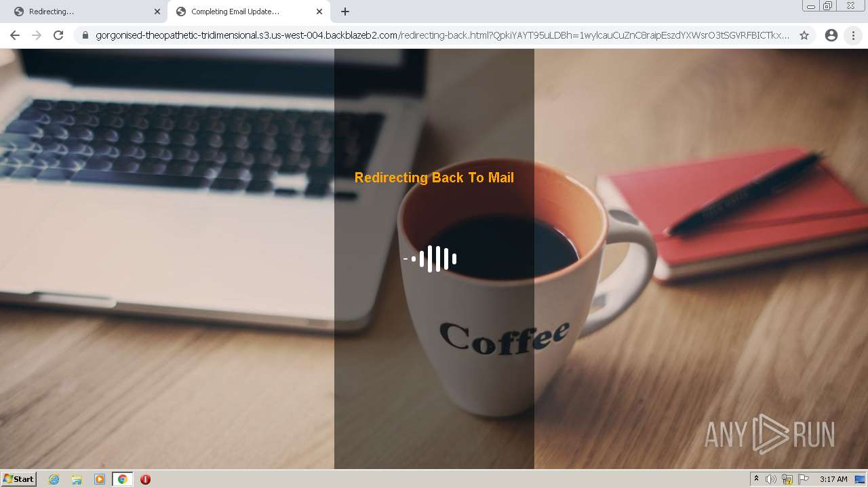The image size is (868, 488).
Task: Minimize the Chrome window
Action: point(811,5)
